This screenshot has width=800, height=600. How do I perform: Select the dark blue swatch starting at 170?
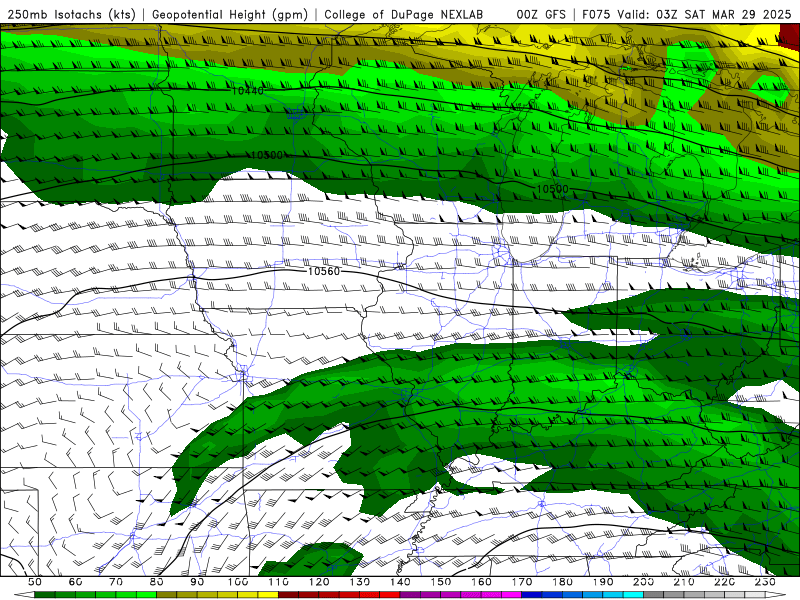point(532,594)
